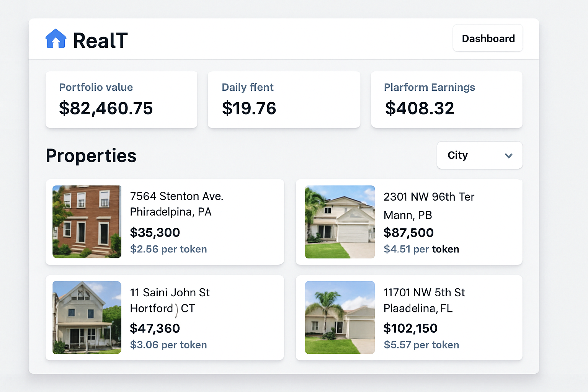Click the $102,150 property price
The image size is (588, 392).
click(x=410, y=328)
